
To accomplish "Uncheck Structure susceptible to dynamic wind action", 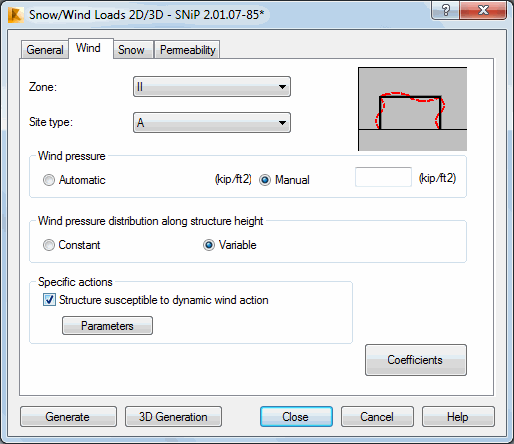I will point(49,300).
